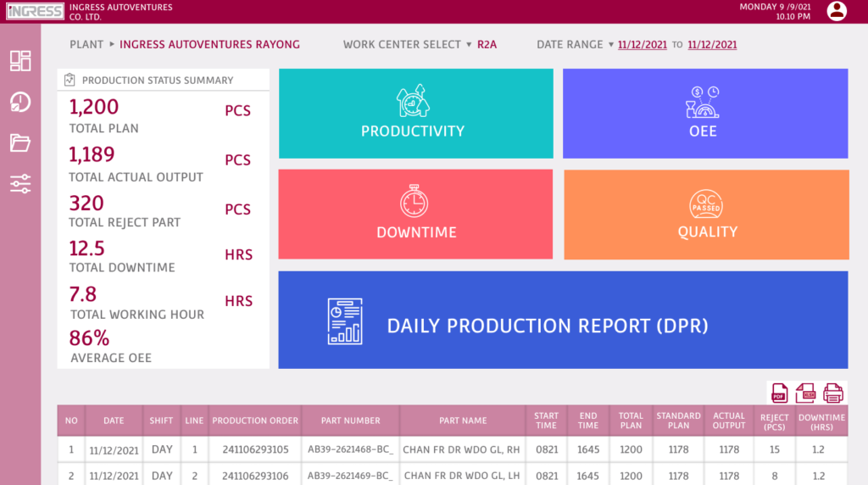Open the Downtime tile
The width and height of the screenshot is (868, 485).
coord(415,214)
